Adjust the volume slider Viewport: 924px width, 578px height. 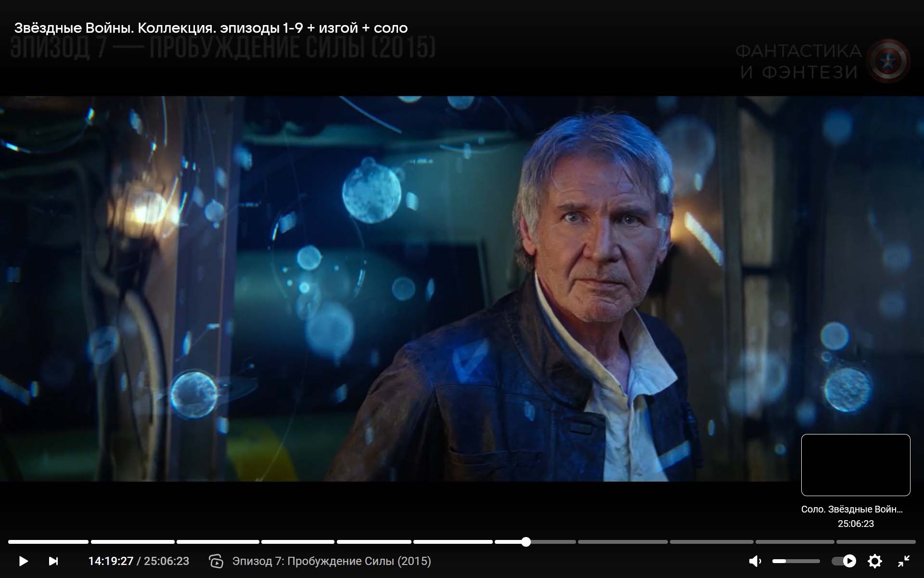click(796, 561)
